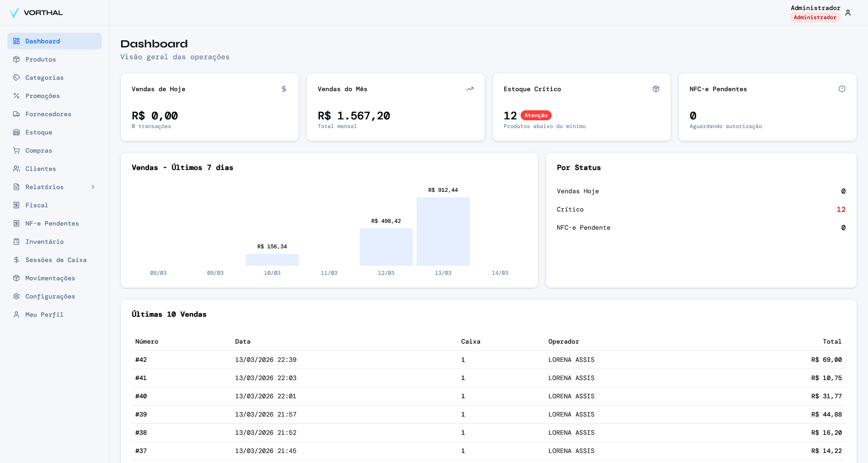Click the Administrador role badge
This screenshot has height=463, width=868.
[x=815, y=17]
